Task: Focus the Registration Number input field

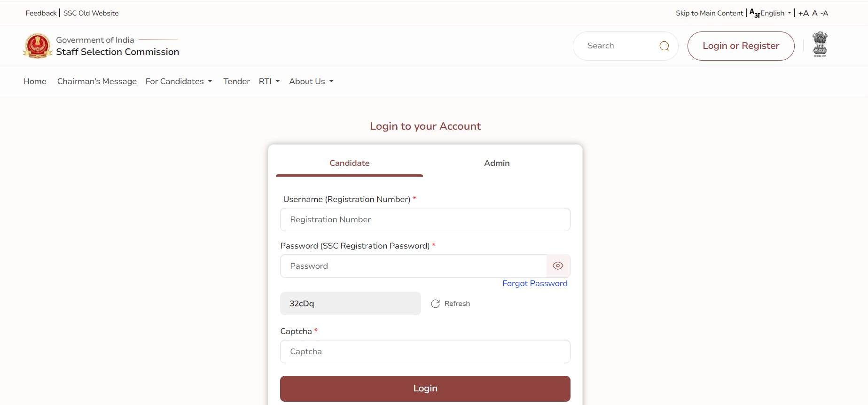Action: click(x=425, y=219)
